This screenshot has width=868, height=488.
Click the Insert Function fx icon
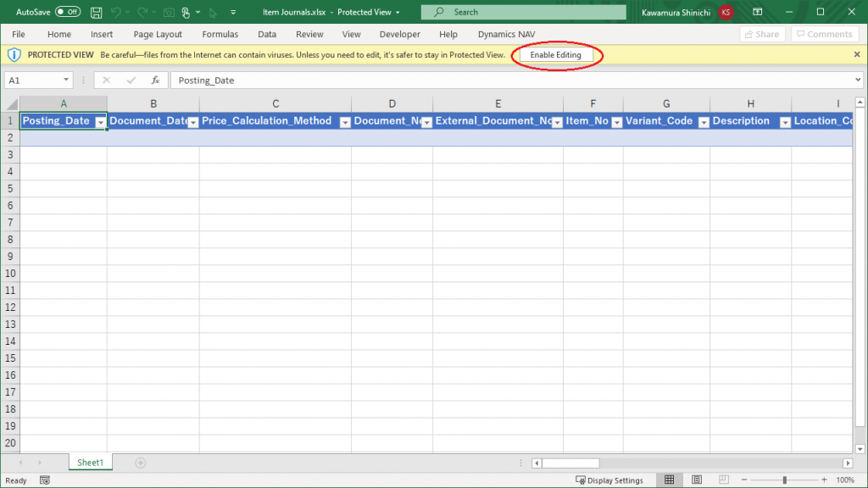[156, 80]
